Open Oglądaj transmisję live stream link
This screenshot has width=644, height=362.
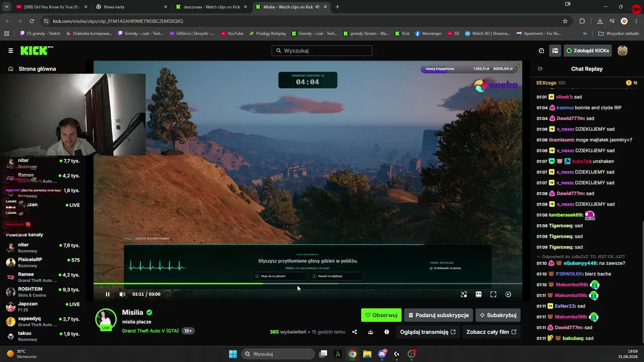(x=428, y=332)
